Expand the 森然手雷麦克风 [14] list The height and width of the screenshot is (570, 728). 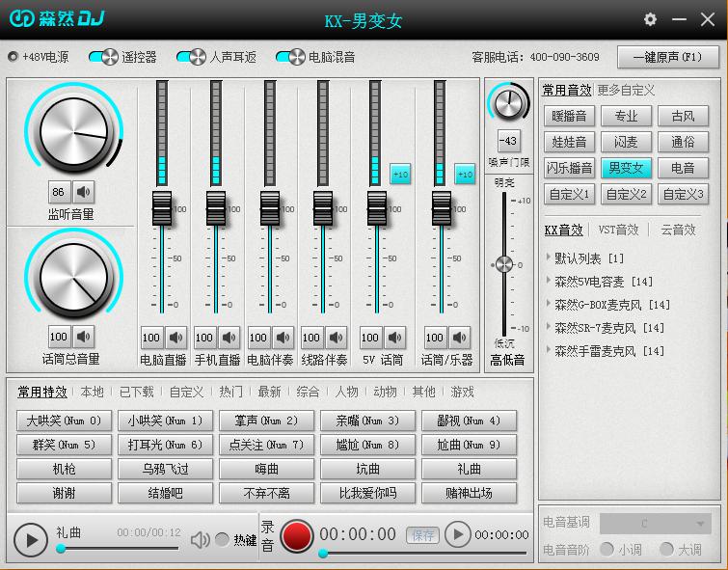(549, 350)
